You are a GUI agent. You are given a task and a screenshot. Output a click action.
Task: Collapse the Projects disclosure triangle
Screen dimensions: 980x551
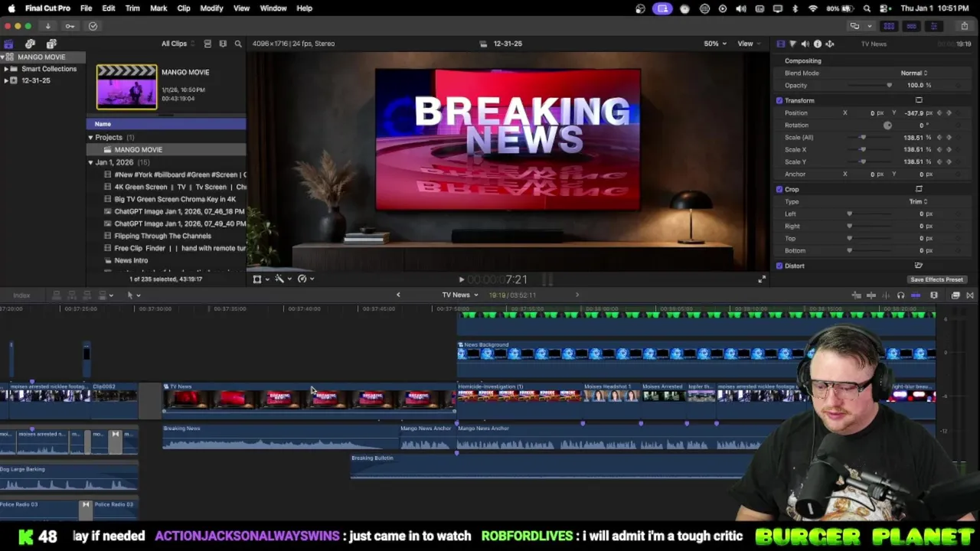[90, 138]
